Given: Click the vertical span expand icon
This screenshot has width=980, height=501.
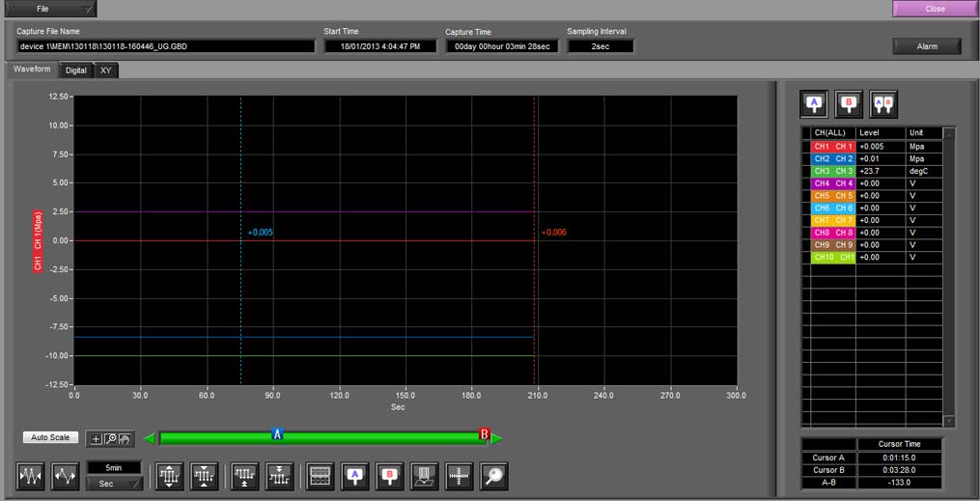Looking at the screenshot, I should [169, 477].
